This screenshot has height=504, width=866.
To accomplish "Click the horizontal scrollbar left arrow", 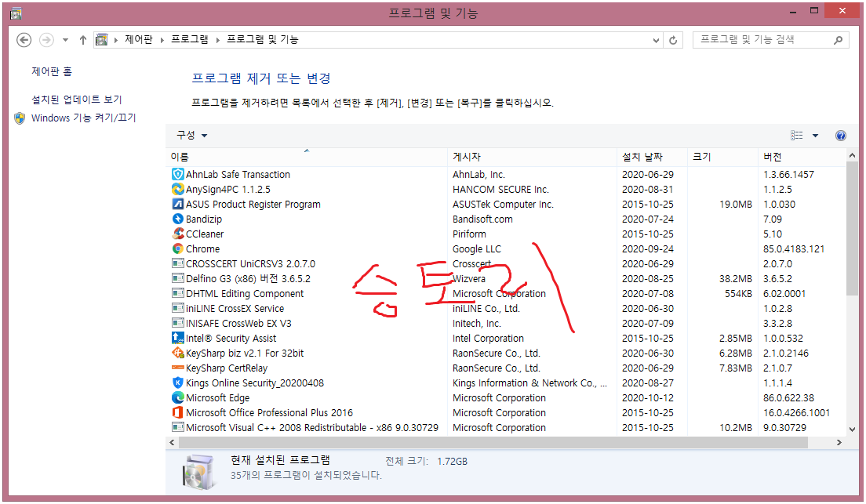I will tap(172, 442).
